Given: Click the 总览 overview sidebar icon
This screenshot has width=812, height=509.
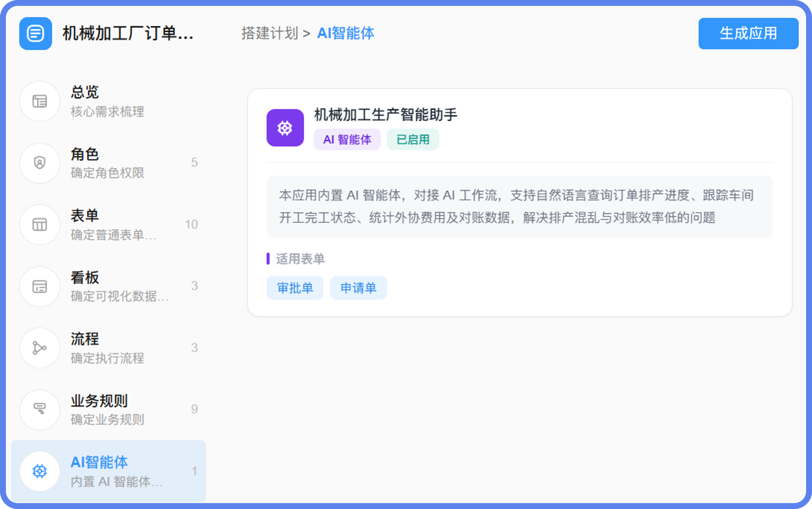Looking at the screenshot, I should click(x=40, y=101).
